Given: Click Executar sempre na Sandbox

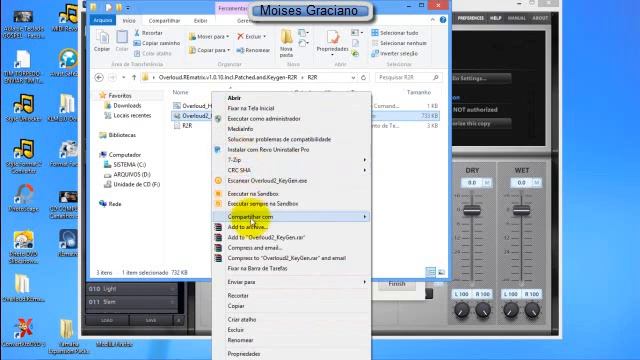Looking at the screenshot, I should pos(263,203).
